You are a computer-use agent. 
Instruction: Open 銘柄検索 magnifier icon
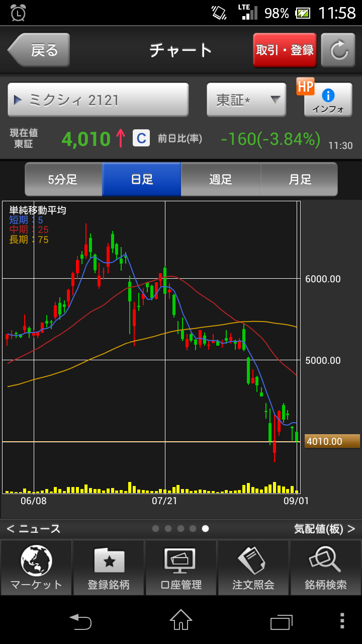[x=326, y=568]
